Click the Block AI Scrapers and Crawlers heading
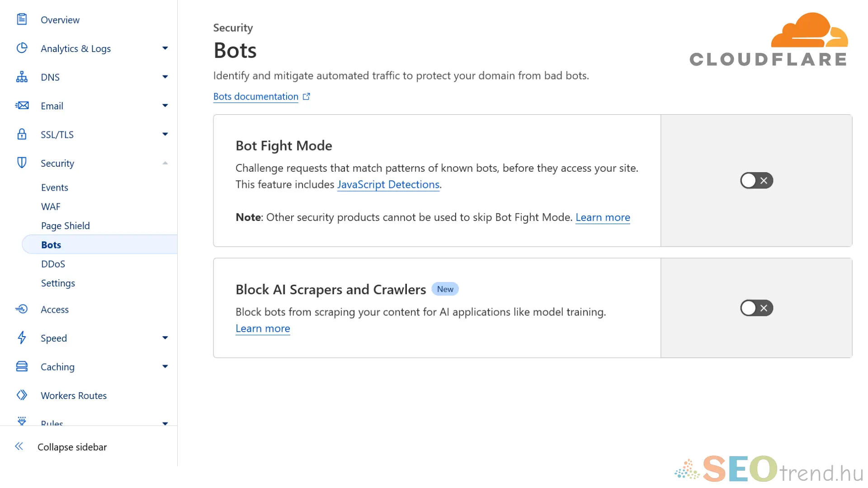868x488 pixels. pyautogui.click(x=331, y=289)
